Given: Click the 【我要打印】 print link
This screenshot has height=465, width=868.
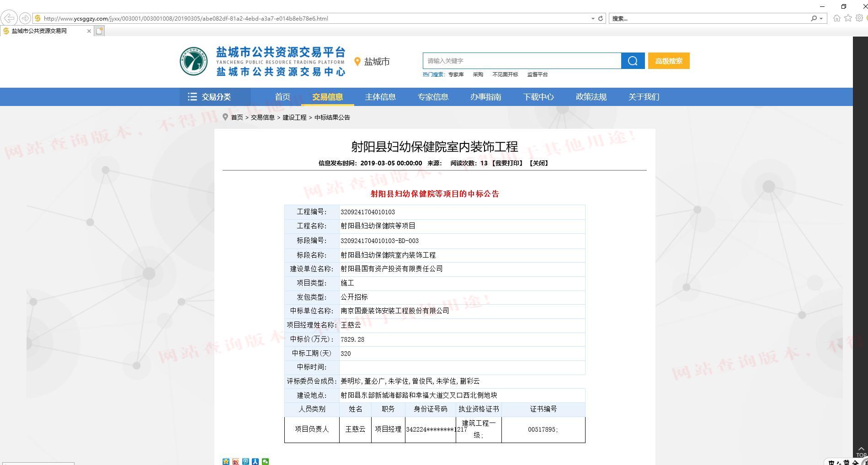Looking at the screenshot, I should [507, 163].
